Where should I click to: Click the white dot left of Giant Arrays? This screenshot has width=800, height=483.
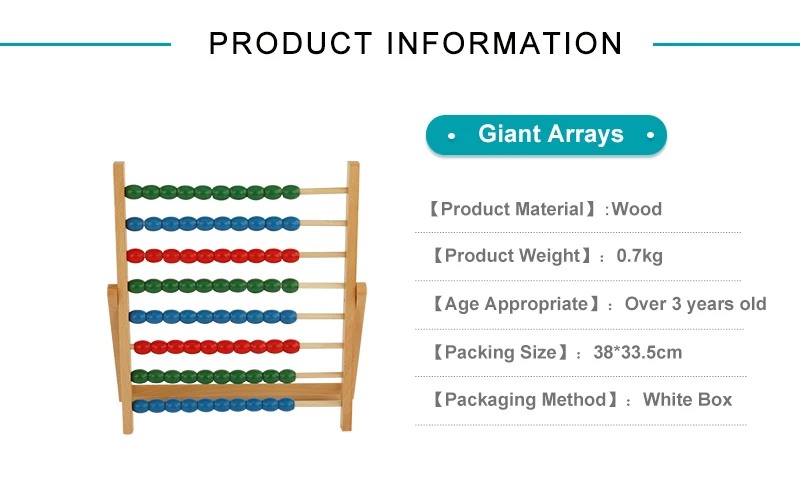click(x=452, y=135)
